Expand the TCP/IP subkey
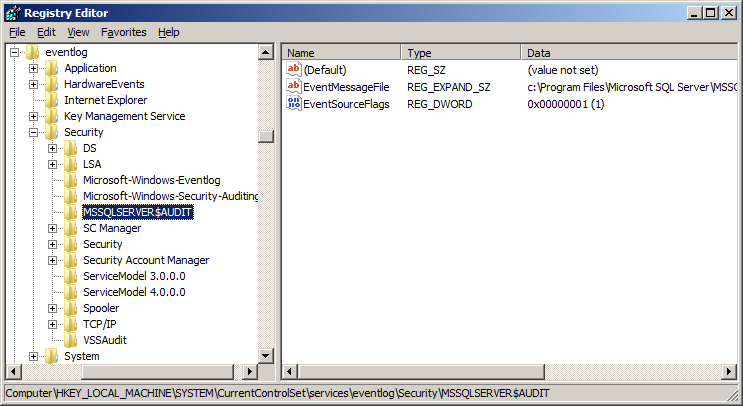Image resolution: width=743 pixels, height=406 pixels. pos(53,325)
